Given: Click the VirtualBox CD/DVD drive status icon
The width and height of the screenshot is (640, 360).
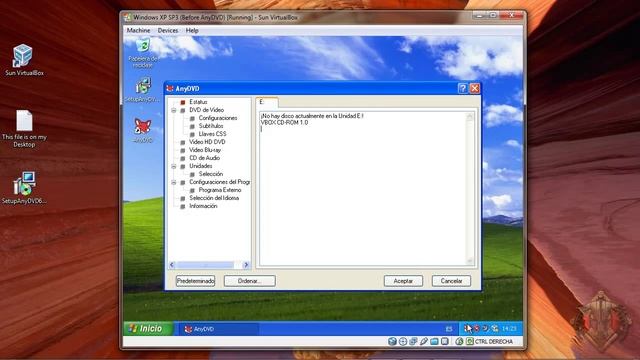Looking at the screenshot, I should 403,341.
